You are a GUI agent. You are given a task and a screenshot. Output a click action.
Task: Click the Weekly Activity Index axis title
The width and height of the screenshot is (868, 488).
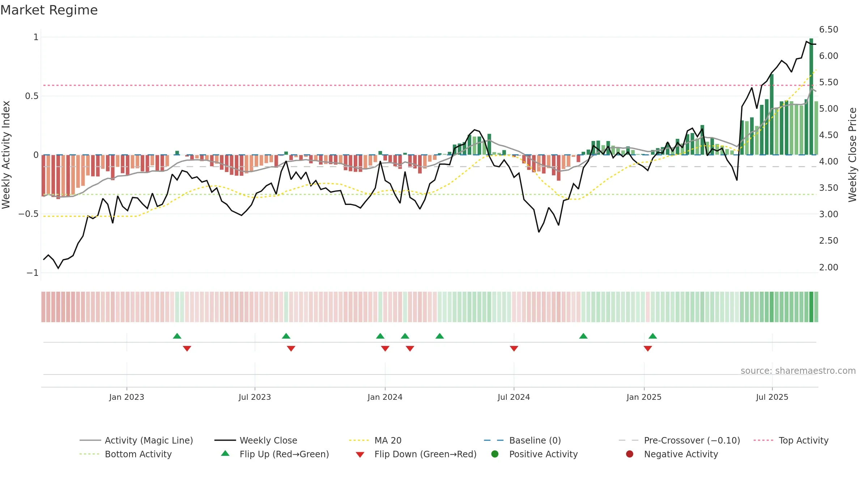6,155
